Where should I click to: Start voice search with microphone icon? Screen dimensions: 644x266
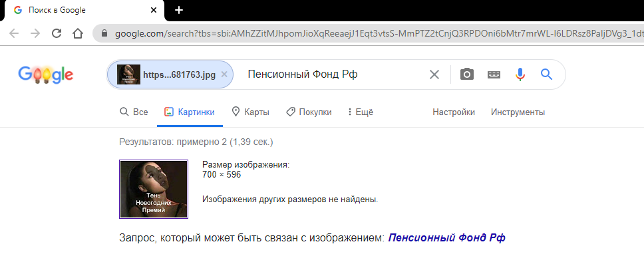point(520,74)
